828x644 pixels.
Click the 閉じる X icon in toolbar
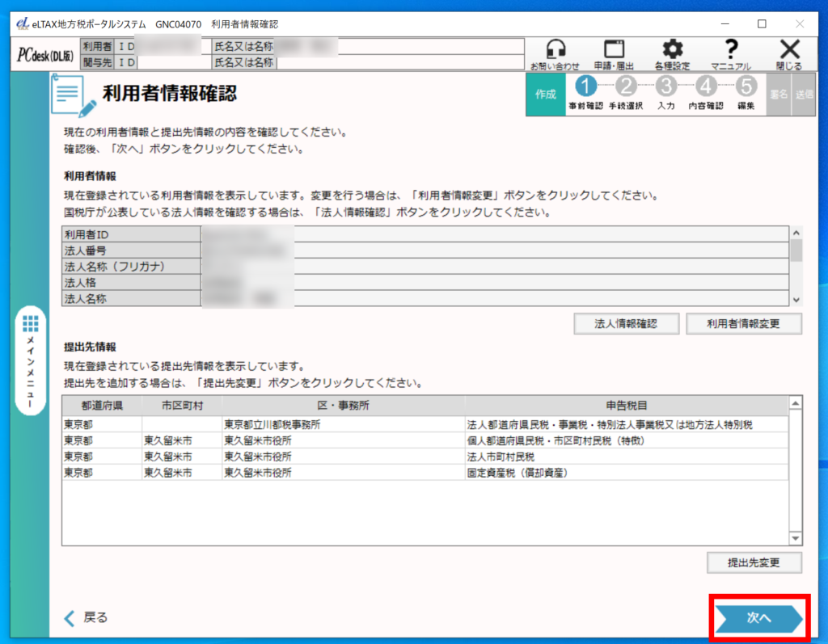(x=789, y=50)
